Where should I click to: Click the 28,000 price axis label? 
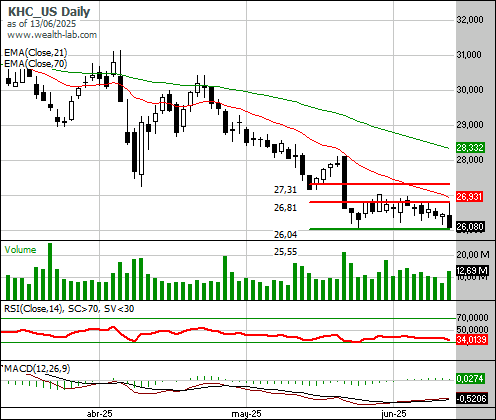pos(470,160)
